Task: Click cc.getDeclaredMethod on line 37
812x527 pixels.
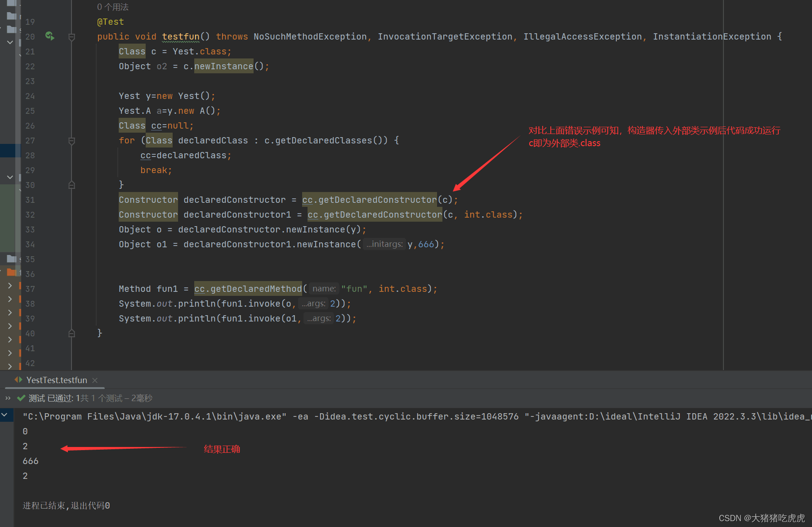Action: pyautogui.click(x=248, y=289)
